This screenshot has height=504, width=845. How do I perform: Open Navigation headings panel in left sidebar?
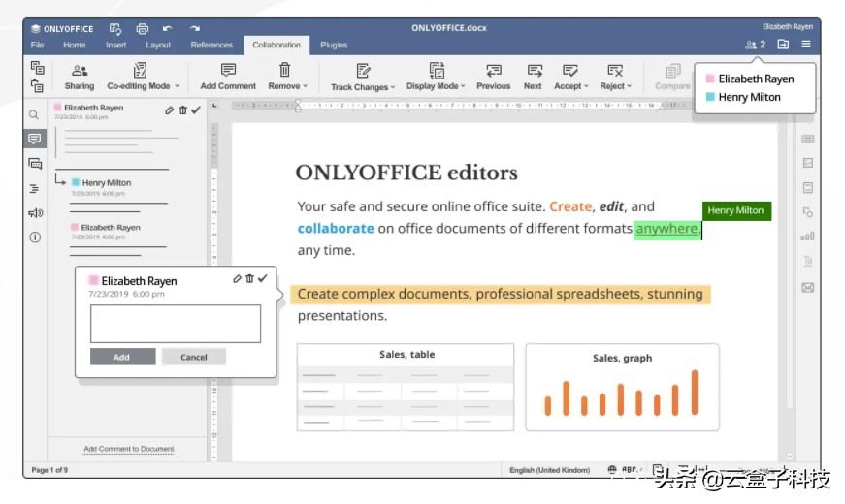tap(35, 188)
